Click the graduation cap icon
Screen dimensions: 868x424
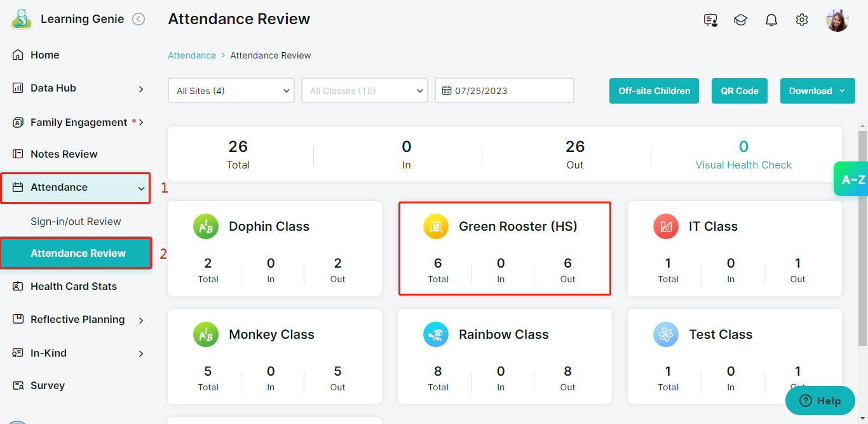pos(740,20)
